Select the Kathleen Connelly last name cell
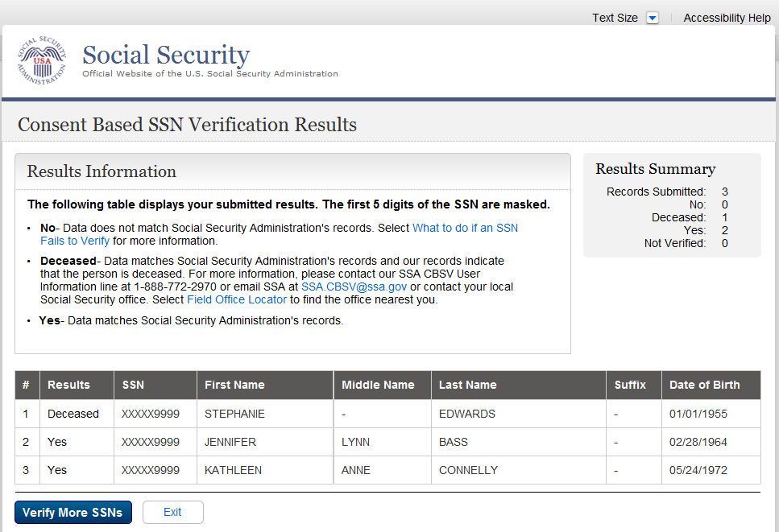The height and width of the screenshot is (532, 779). [x=468, y=470]
